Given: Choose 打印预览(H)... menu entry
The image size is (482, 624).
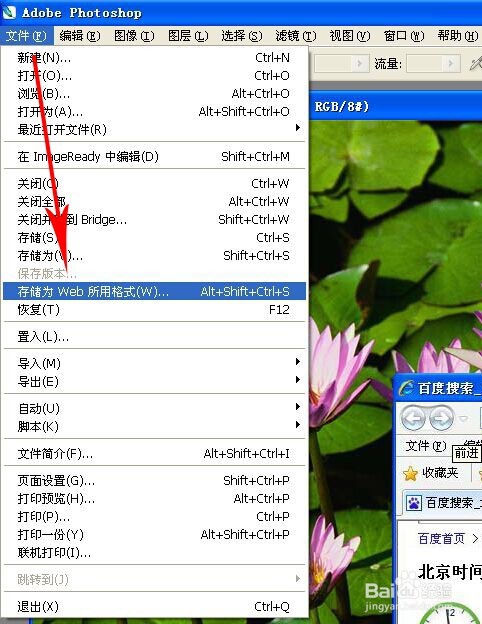Looking at the screenshot, I should (x=154, y=499).
